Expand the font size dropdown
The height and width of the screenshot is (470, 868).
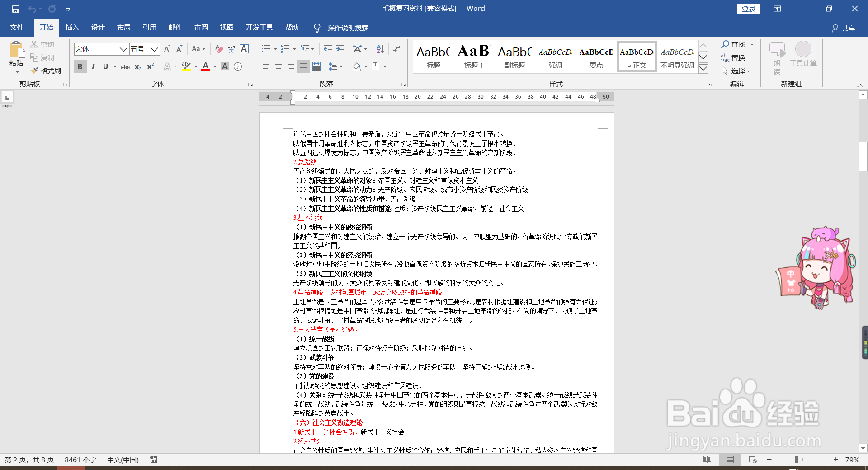click(x=154, y=49)
